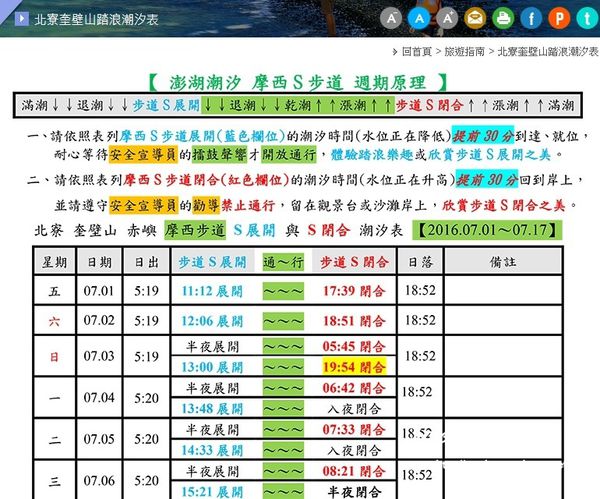Click the email share envelope icon

pyautogui.click(x=476, y=18)
